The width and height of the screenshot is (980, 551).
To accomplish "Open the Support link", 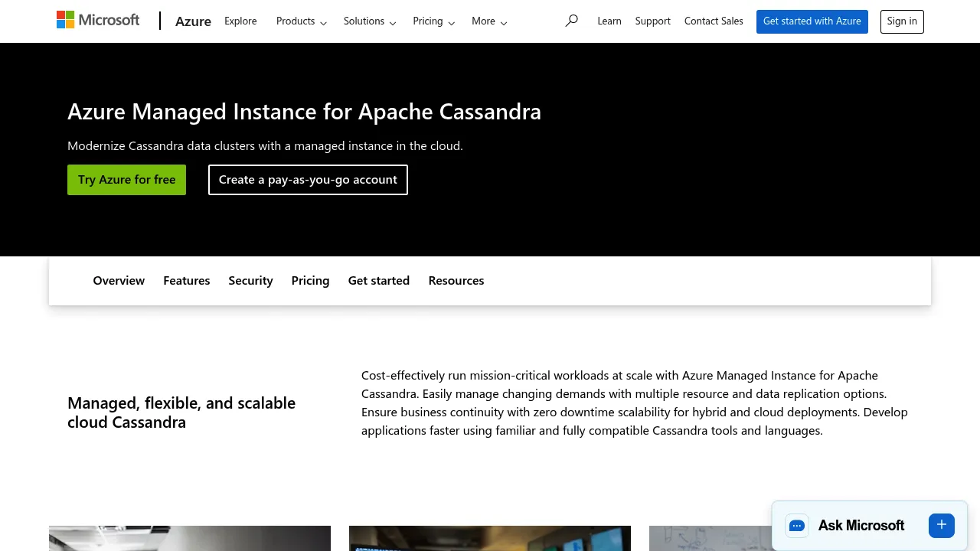I will tap(653, 21).
